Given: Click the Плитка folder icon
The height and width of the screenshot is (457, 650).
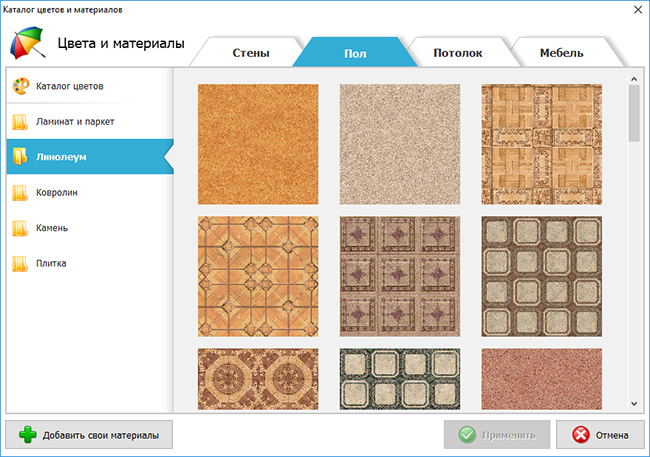Looking at the screenshot, I should pyautogui.click(x=20, y=263).
